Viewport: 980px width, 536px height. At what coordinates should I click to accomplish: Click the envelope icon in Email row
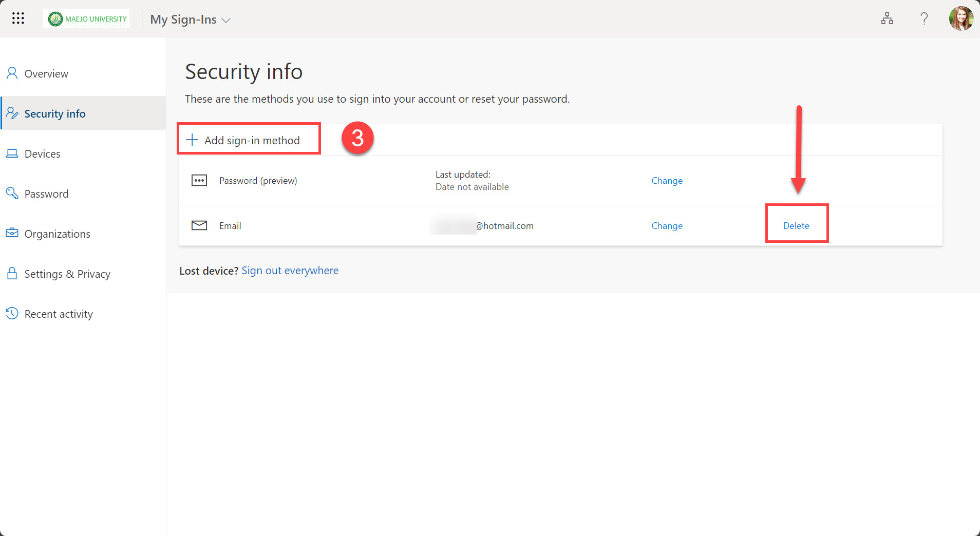pos(199,225)
